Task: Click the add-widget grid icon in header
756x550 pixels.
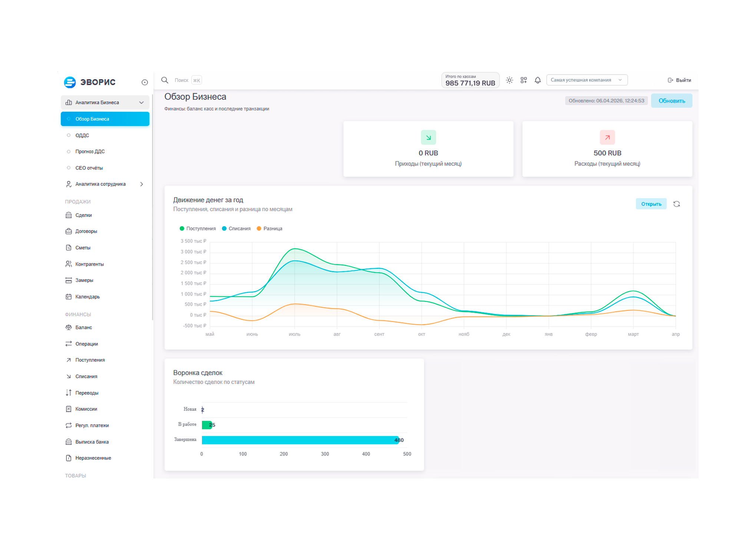Action: 524,80
